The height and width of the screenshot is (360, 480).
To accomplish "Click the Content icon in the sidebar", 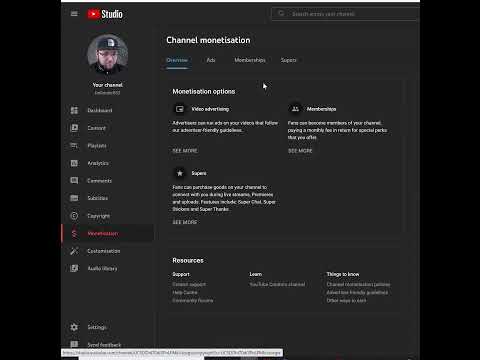I will 74,128.
